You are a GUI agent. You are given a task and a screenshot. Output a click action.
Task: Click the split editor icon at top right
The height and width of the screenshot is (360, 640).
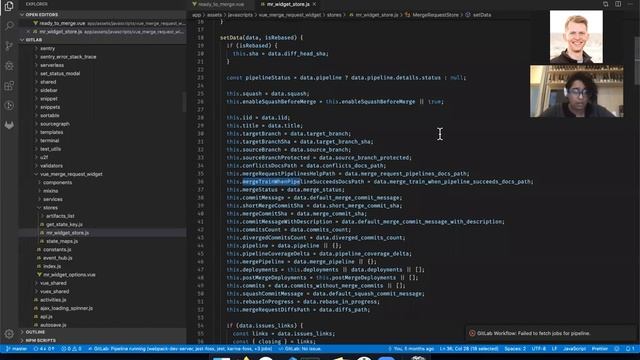[618, 4]
